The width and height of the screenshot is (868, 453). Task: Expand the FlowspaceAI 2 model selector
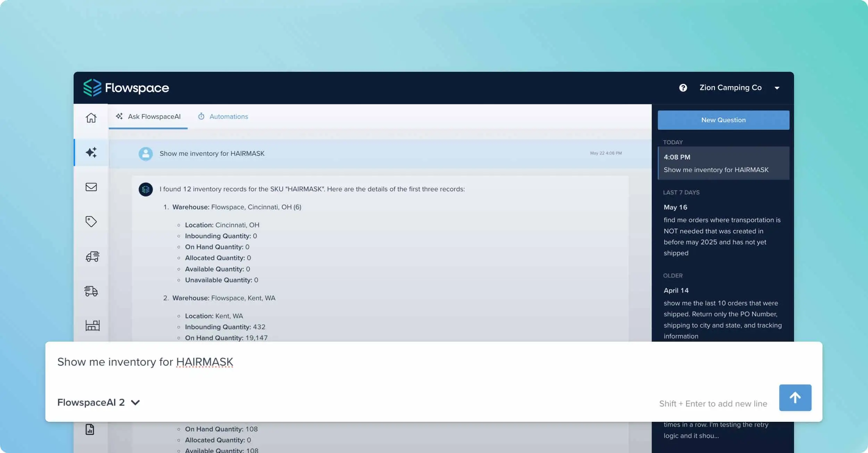click(x=99, y=402)
